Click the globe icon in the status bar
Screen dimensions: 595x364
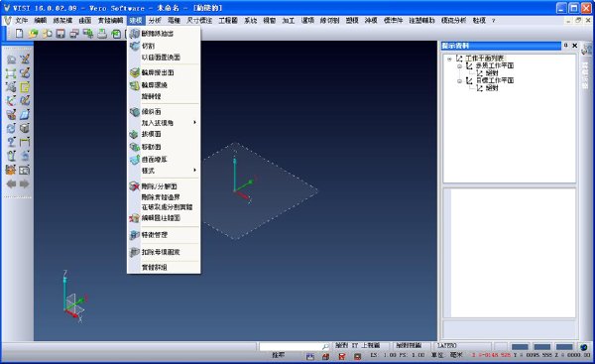click(x=584, y=347)
